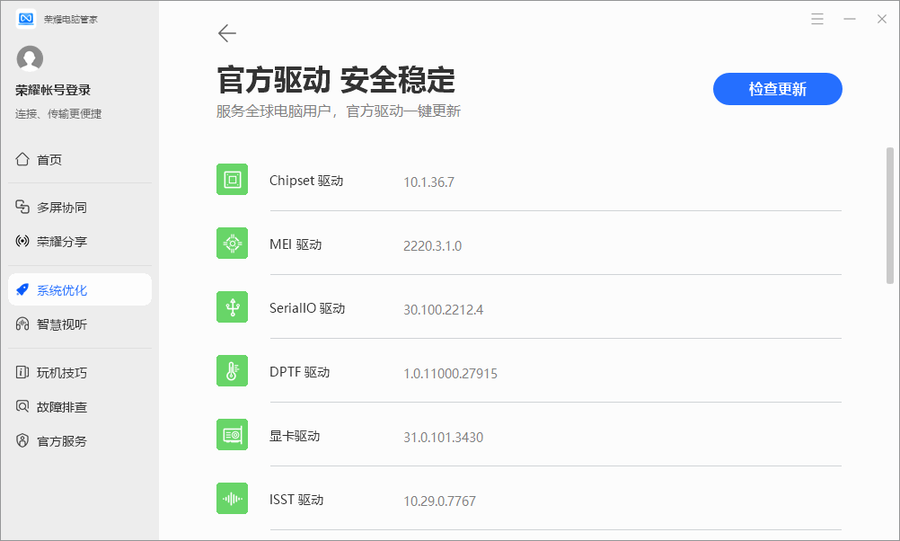Viewport: 900px width, 541px height.
Task: Open 多屏协同 menu item
Action: (80, 207)
